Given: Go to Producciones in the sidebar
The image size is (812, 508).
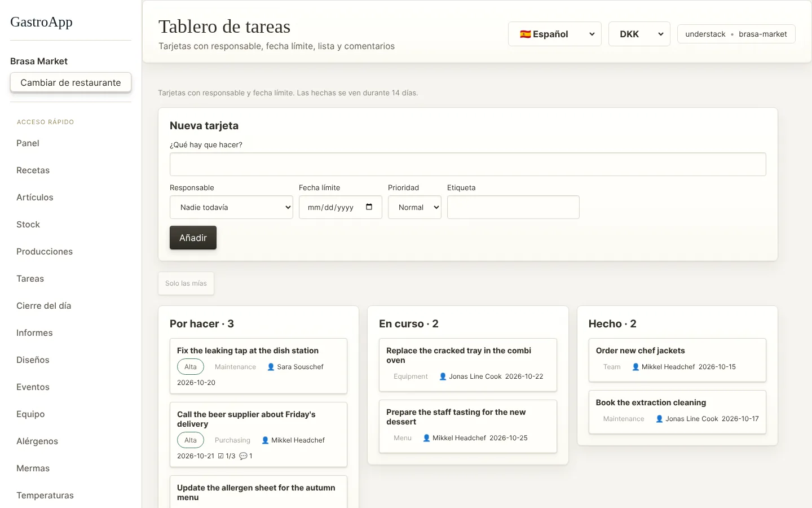Looking at the screenshot, I should [45, 252].
